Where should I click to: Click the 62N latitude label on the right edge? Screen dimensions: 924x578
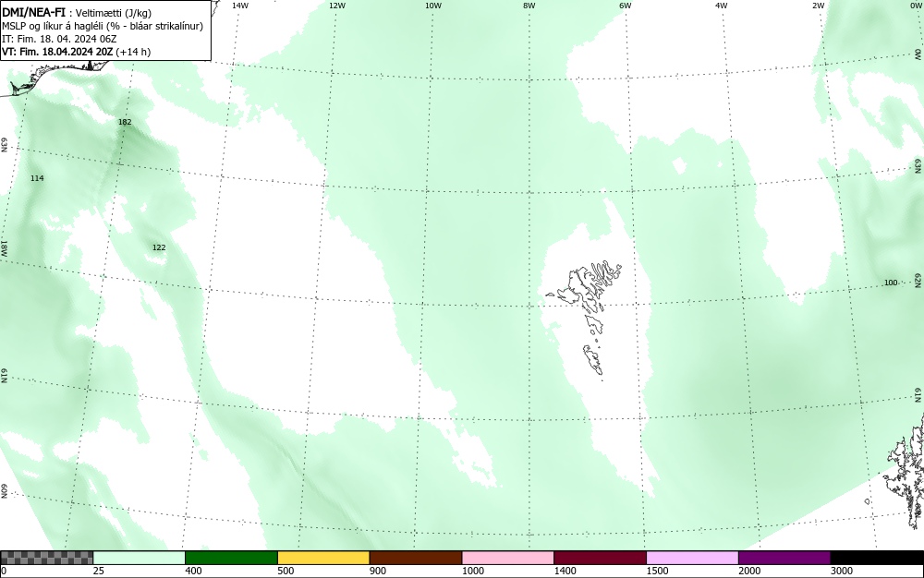tap(918, 280)
